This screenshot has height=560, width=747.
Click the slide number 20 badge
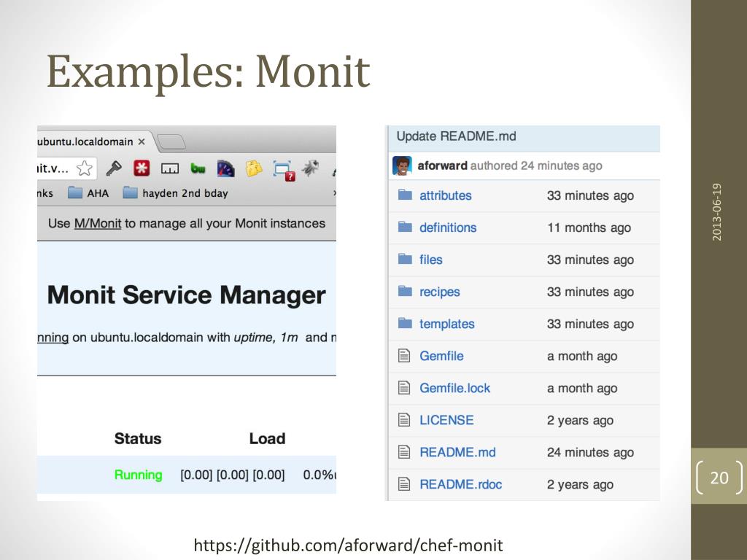click(719, 477)
